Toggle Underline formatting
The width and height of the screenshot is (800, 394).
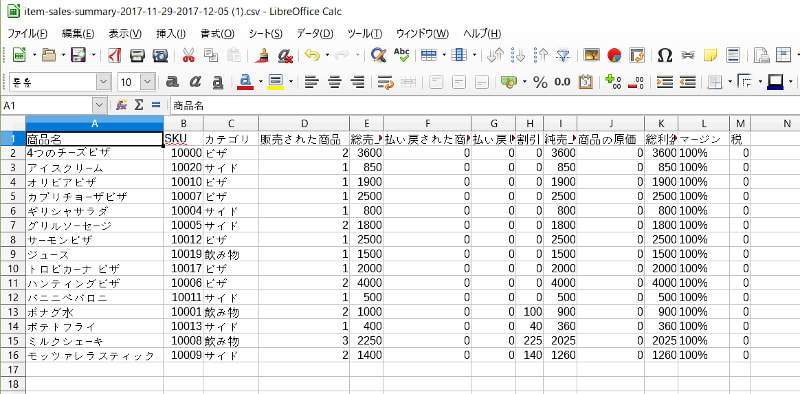[x=218, y=82]
